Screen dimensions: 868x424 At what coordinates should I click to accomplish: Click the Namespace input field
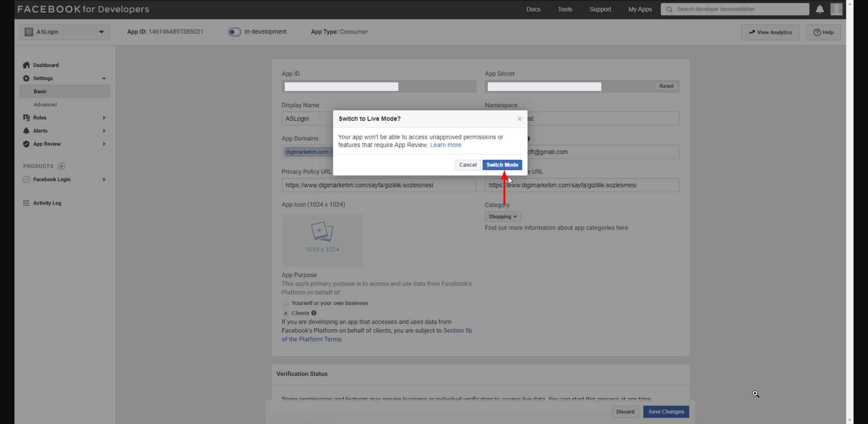(603, 119)
